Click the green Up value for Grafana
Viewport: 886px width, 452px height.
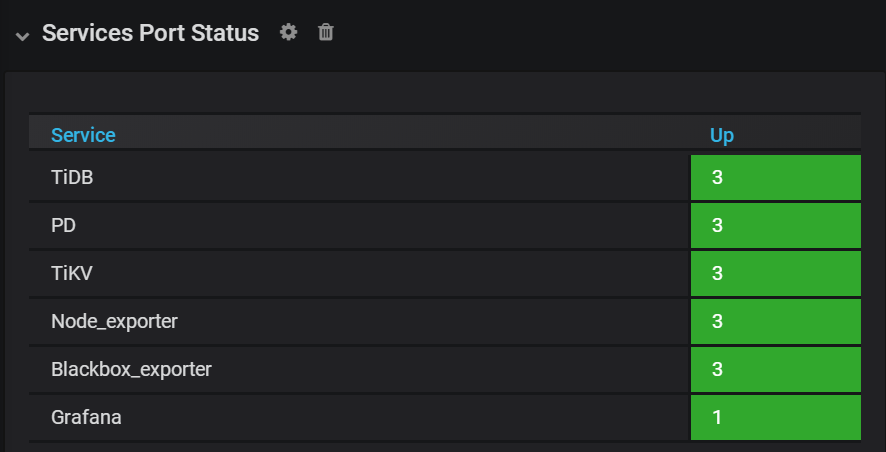tap(775, 418)
